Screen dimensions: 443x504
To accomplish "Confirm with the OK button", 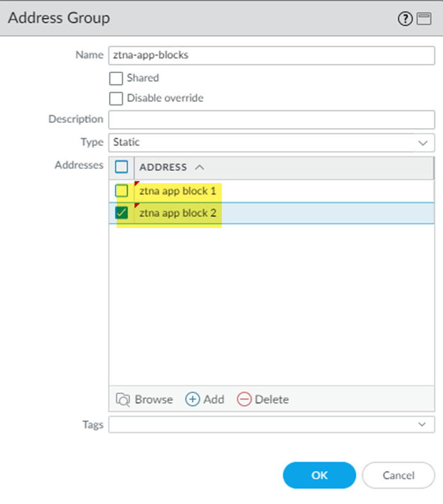I will [x=319, y=475].
